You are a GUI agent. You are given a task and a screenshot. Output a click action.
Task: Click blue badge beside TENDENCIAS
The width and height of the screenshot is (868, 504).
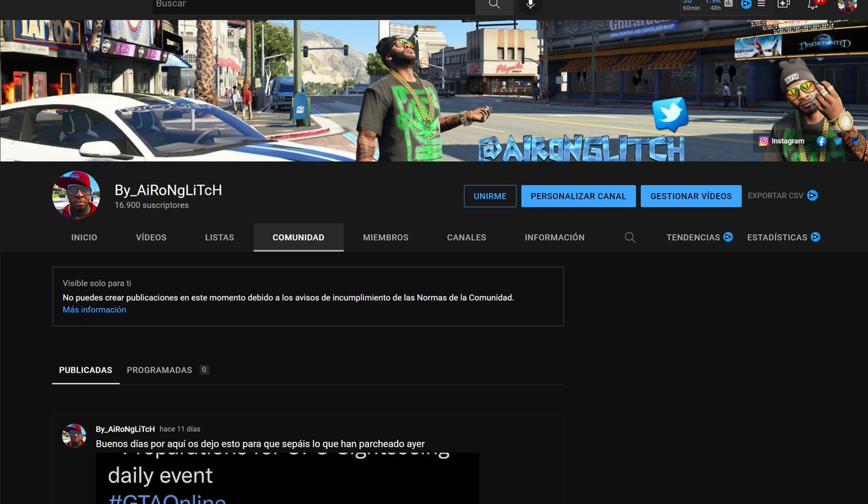pos(728,237)
